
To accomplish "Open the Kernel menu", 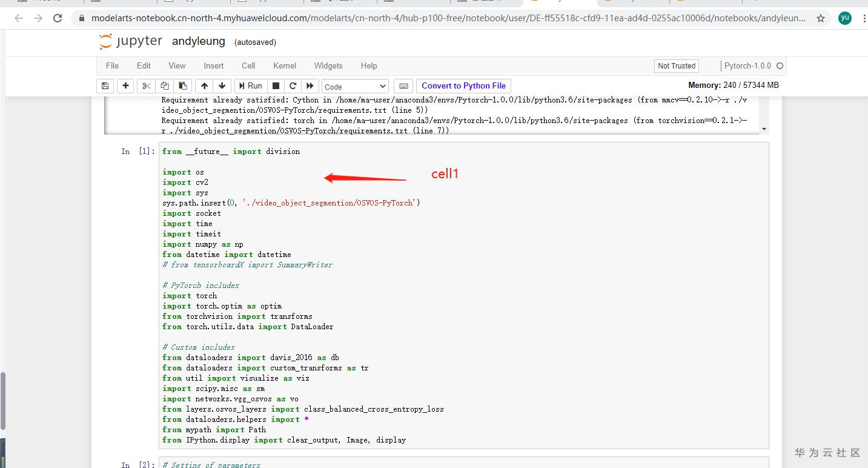I will (x=285, y=66).
